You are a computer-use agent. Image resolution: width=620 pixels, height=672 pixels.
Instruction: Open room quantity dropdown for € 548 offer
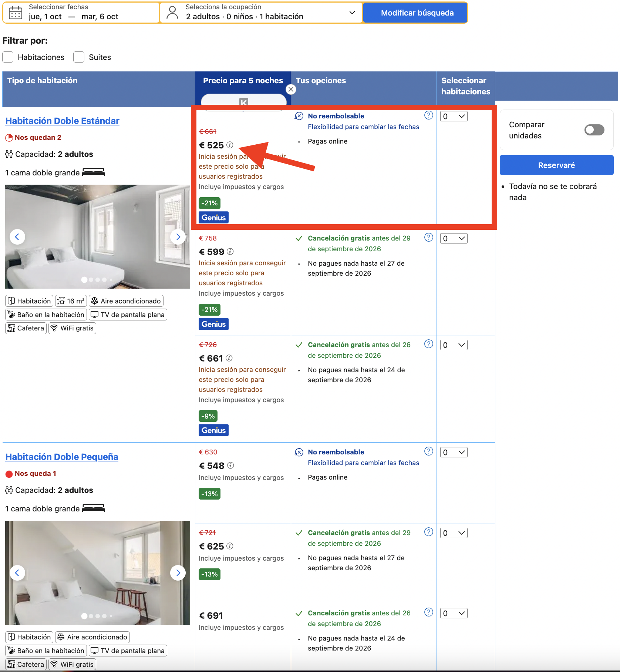(454, 452)
